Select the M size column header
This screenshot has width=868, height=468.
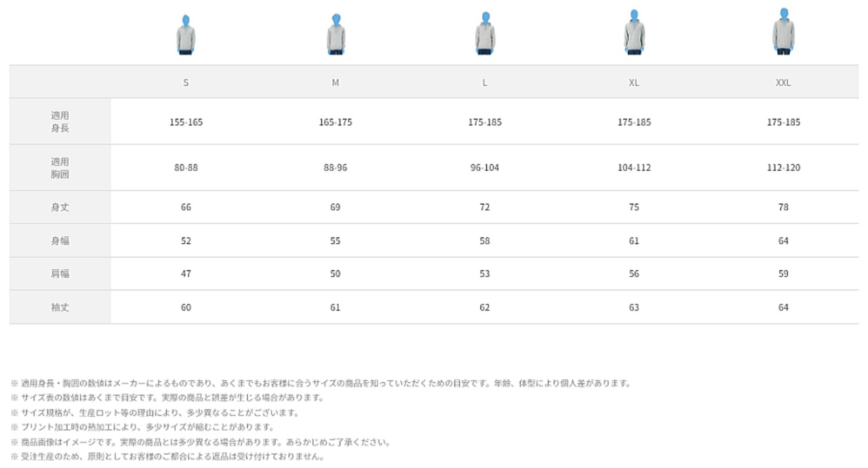[336, 83]
